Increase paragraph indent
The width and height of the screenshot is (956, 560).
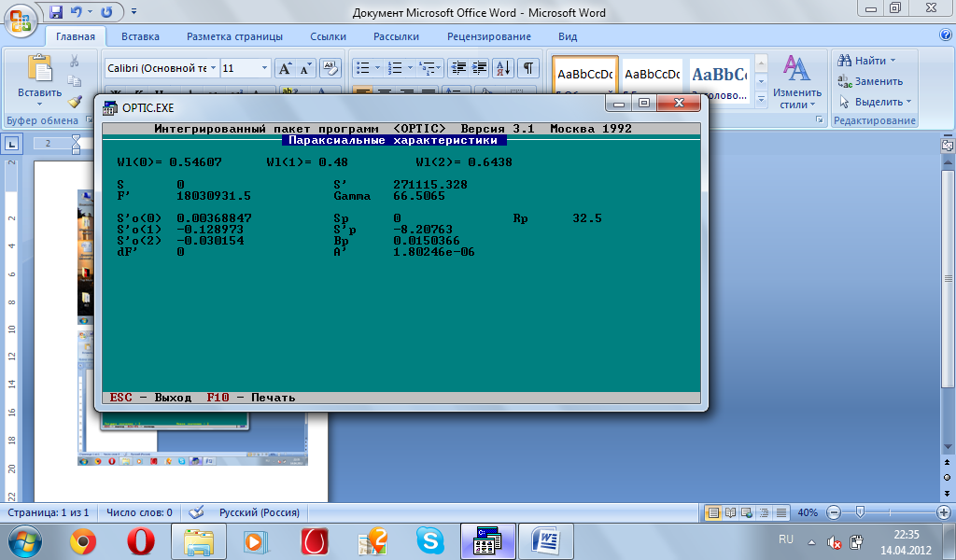tap(480, 67)
